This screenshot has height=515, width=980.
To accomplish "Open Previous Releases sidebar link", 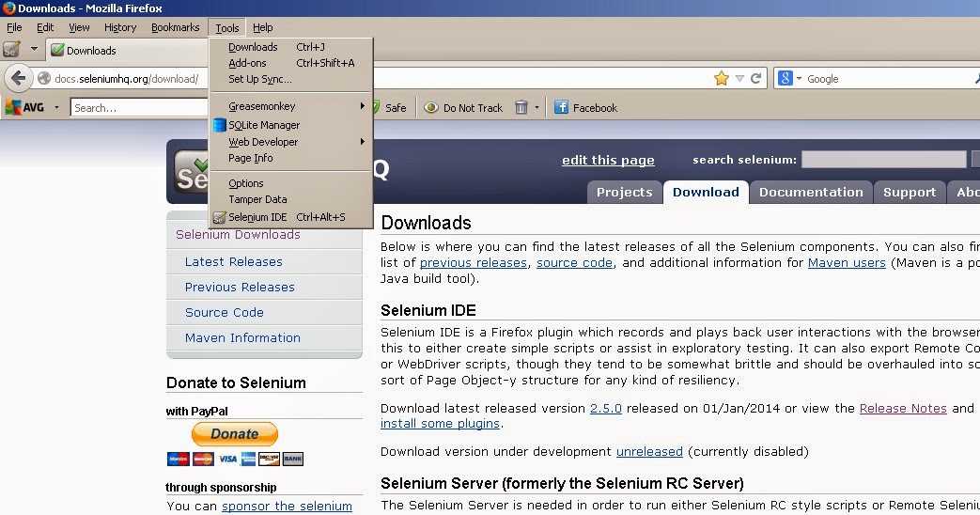I will point(240,287).
